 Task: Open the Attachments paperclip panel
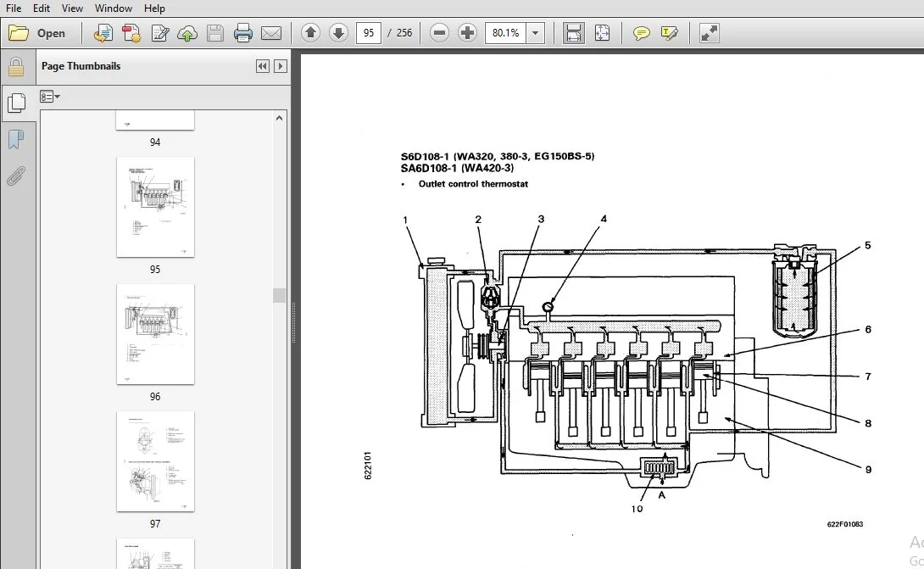[16, 176]
